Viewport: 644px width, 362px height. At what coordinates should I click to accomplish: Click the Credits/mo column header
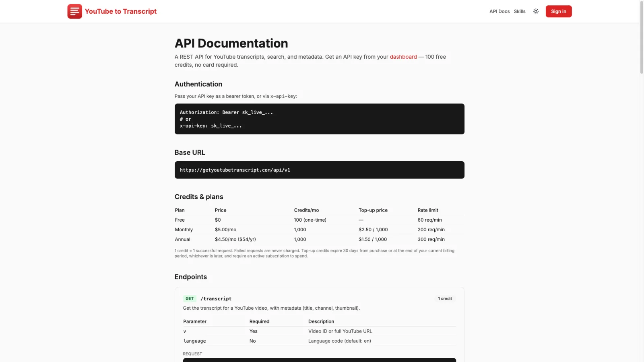click(x=306, y=210)
